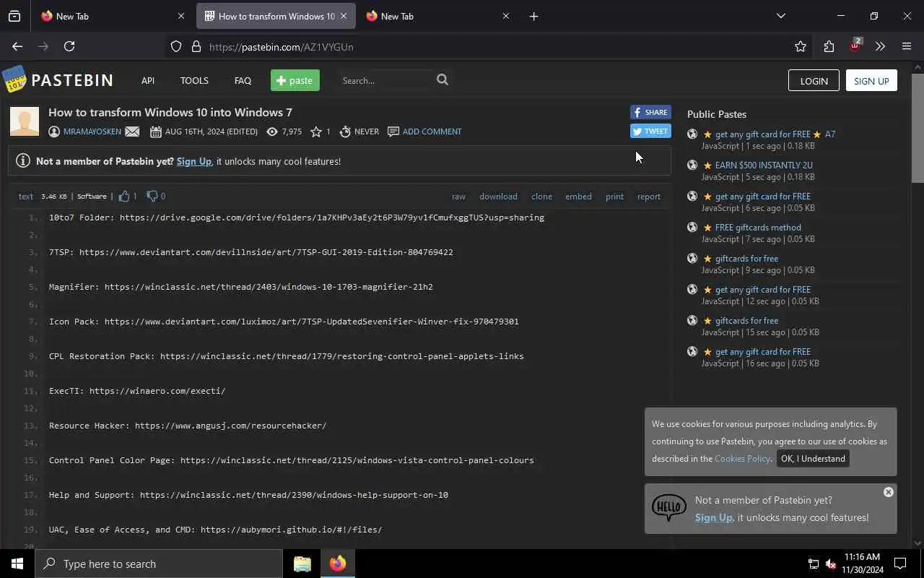924x578 pixels.
Task: Click the paste title 'How to transform Windows 10 into Windows 7'
Action: (x=170, y=112)
